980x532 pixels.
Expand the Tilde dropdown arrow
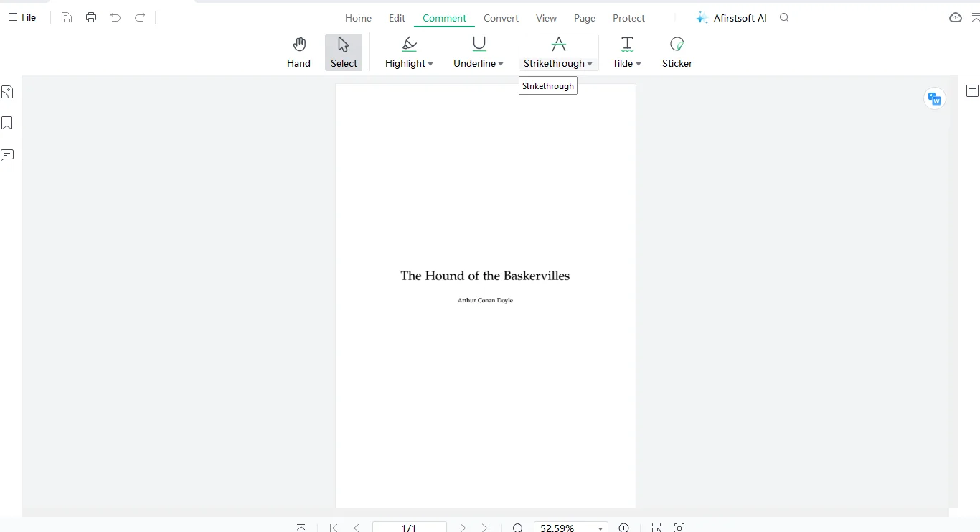click(x=639, y=64)
